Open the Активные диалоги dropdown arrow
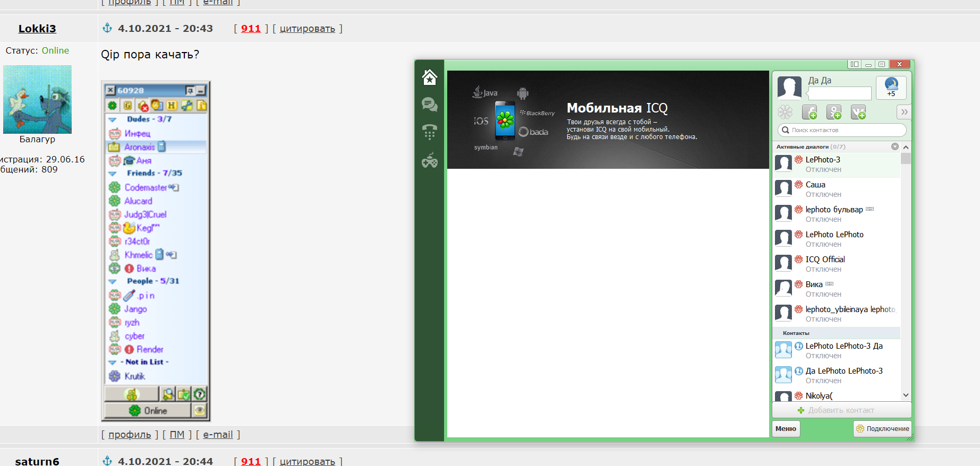Image resolution: width=980 pixels, height=466 pixels. point(895,146)
